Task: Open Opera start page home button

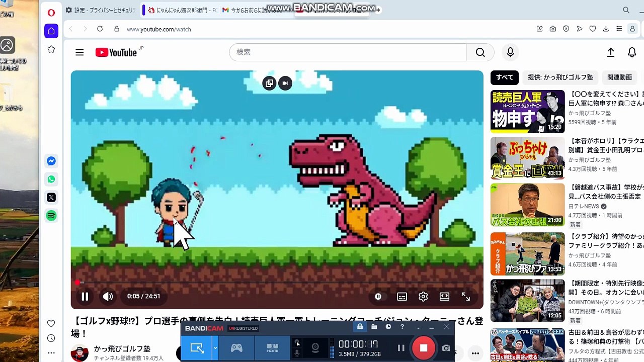Action: point(51,31)
